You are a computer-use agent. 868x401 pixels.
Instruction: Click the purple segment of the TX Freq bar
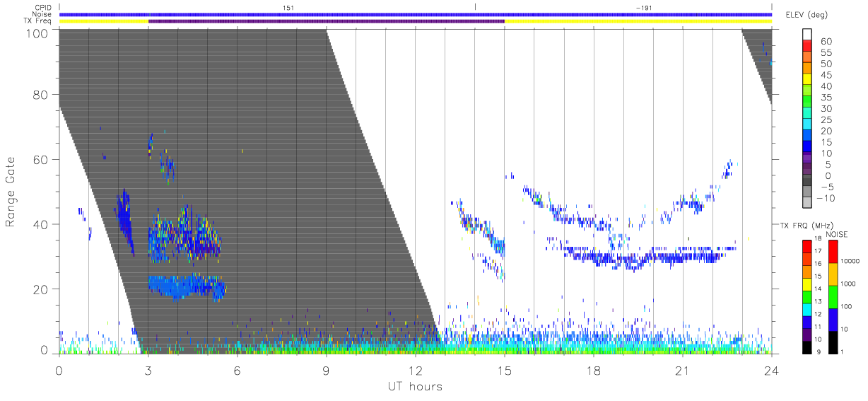coord(326,21)
